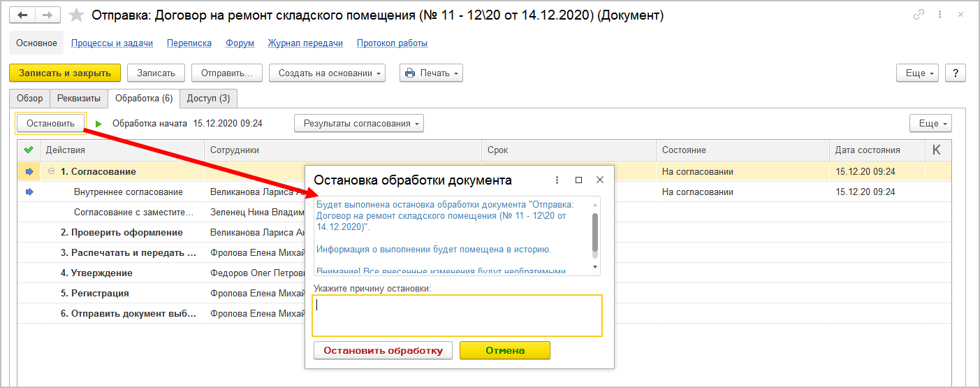Close the stop-processing dialog
This screenshot has width=980, height=388.
click(x=600, y=180)
